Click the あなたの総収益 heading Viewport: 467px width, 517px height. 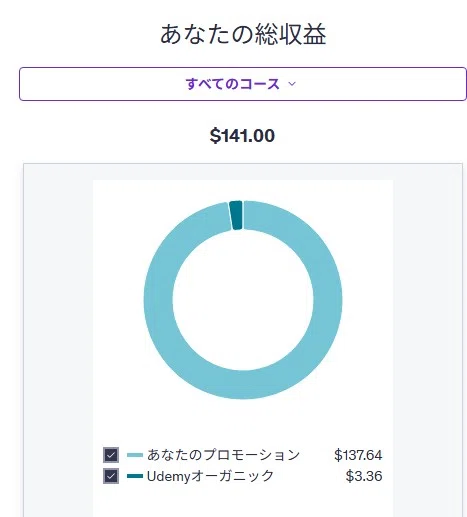coord(243,34)
